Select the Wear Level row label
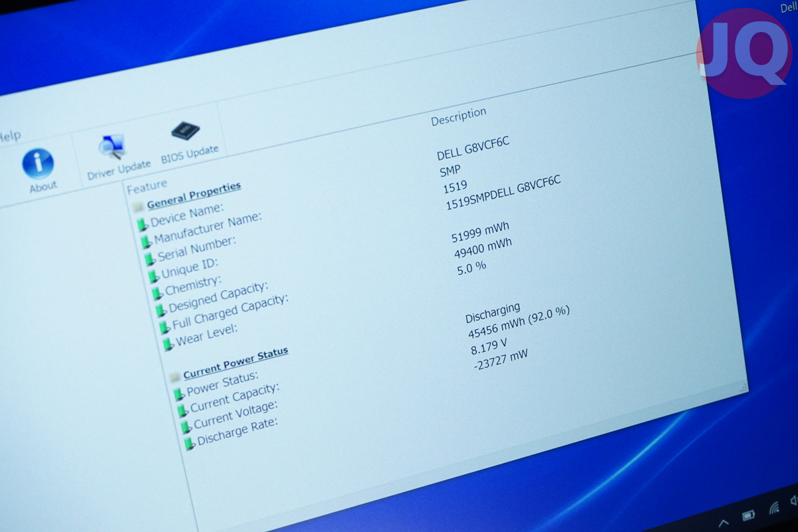798x532 pixels. point(206,336)
